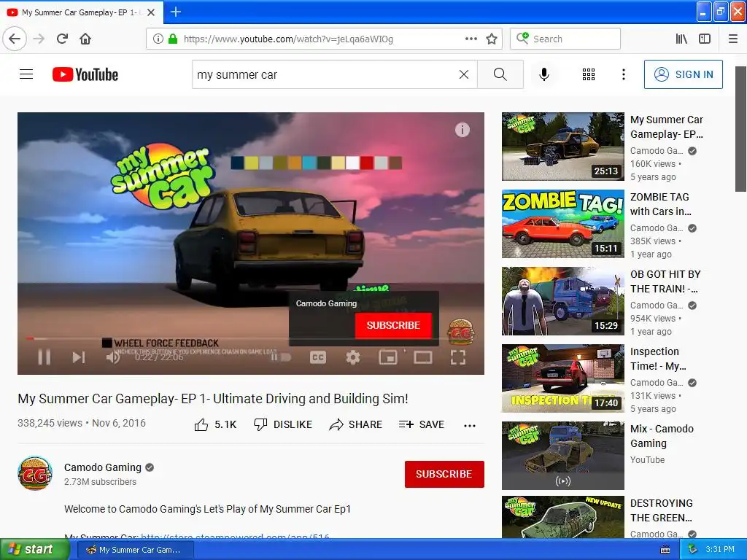Click the green padlock security icon
This screenshot has width=747, height=560.
pos(173,39)
